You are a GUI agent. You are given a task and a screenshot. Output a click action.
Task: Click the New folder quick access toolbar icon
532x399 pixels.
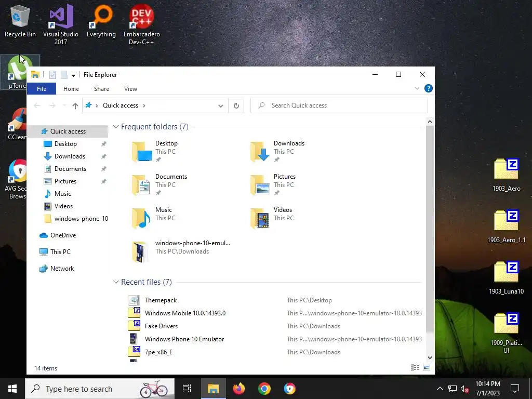pyautogui.click(x=64, y=75)
